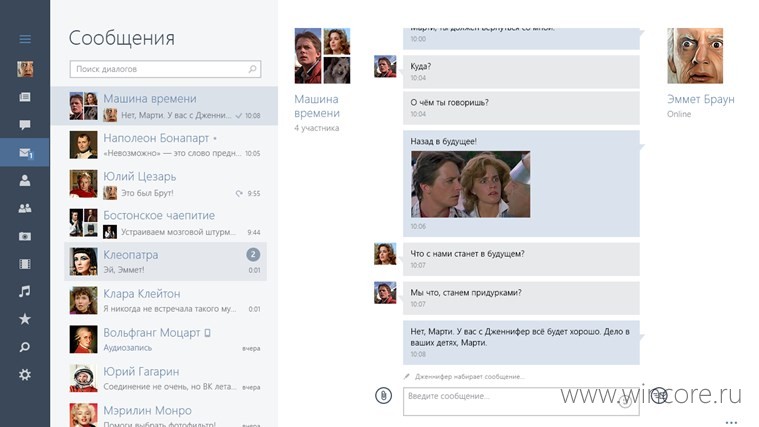Select the Что с нами станет в будущем? message
The image size is (759, 427).
[x=521, y=259]
